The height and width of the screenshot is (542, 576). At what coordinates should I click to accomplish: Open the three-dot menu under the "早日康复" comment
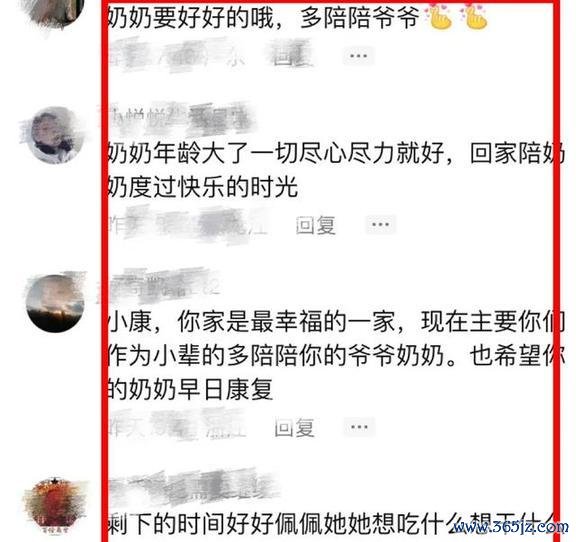point(359,427)
